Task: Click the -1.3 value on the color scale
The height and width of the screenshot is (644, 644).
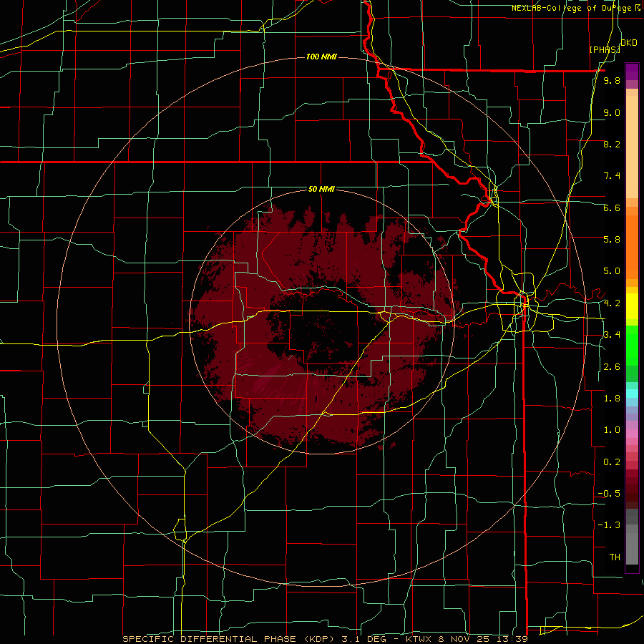Action: click(609, 525)
